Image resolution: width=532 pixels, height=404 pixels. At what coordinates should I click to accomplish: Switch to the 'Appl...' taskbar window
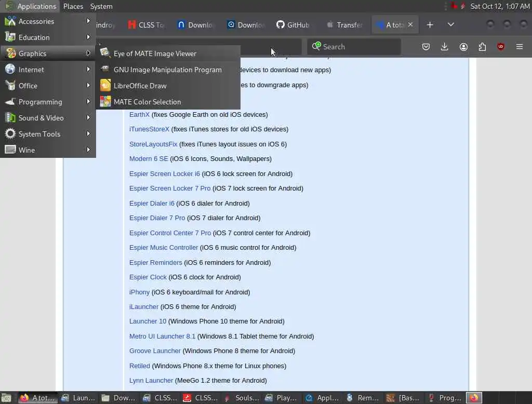click(x=322, y=398)
